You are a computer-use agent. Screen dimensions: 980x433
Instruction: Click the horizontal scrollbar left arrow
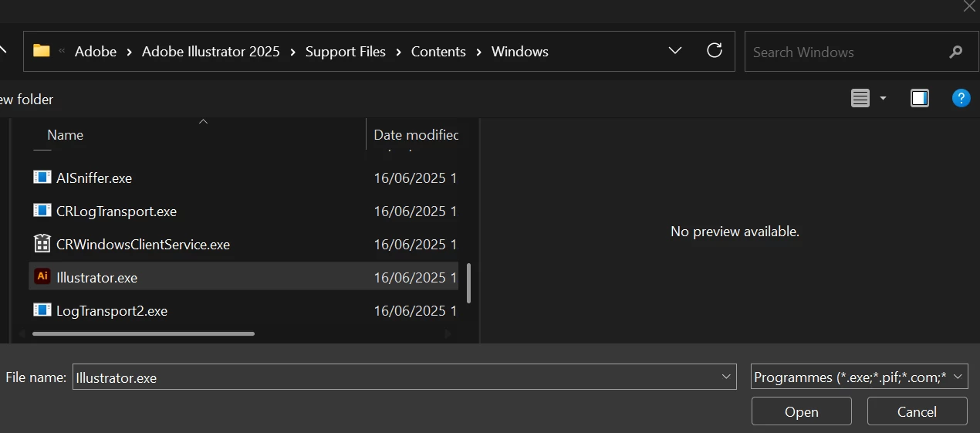coord(22,333)
